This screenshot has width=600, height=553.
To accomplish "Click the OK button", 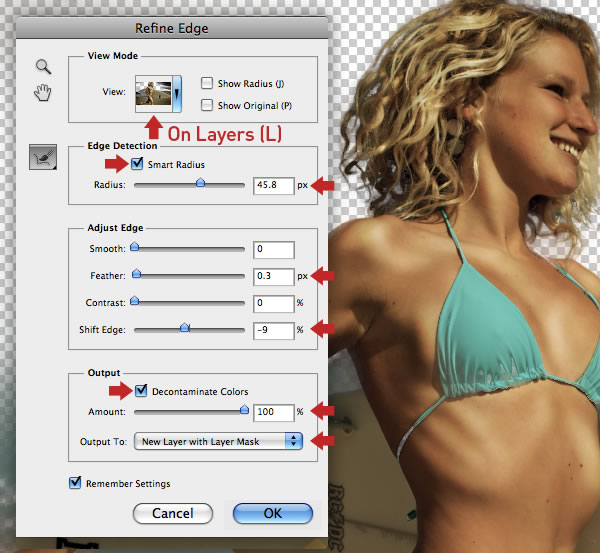I will 273,514.
